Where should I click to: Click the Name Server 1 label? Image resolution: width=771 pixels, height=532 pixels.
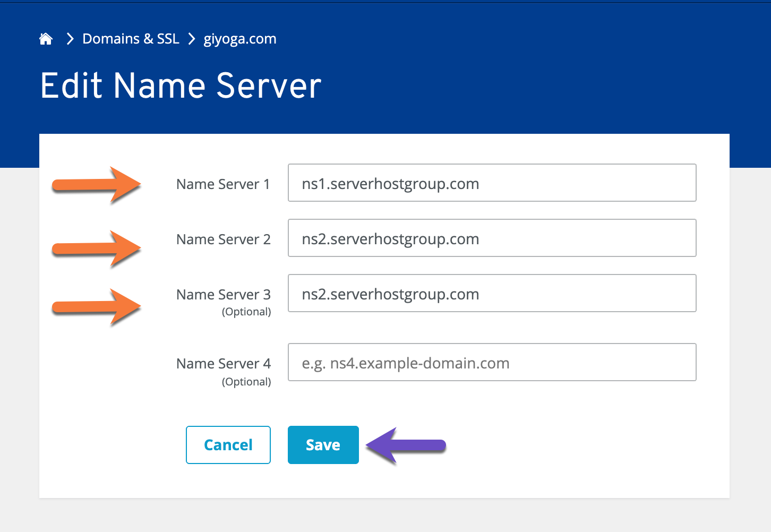223,184
